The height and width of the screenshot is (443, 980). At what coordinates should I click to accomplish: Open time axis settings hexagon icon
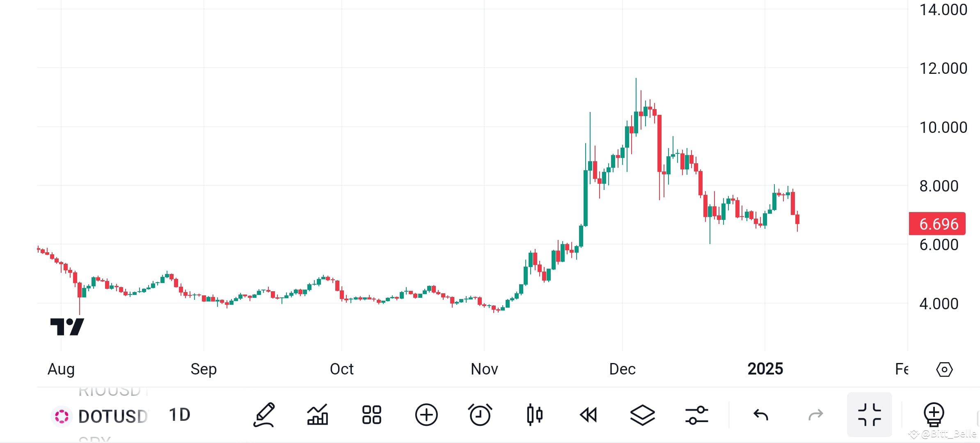pos(944,370)
